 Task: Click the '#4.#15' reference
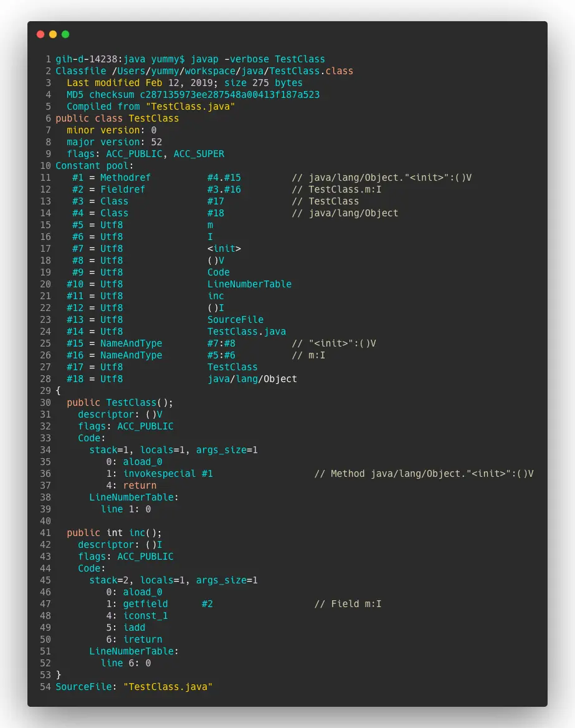coord(224,178)
